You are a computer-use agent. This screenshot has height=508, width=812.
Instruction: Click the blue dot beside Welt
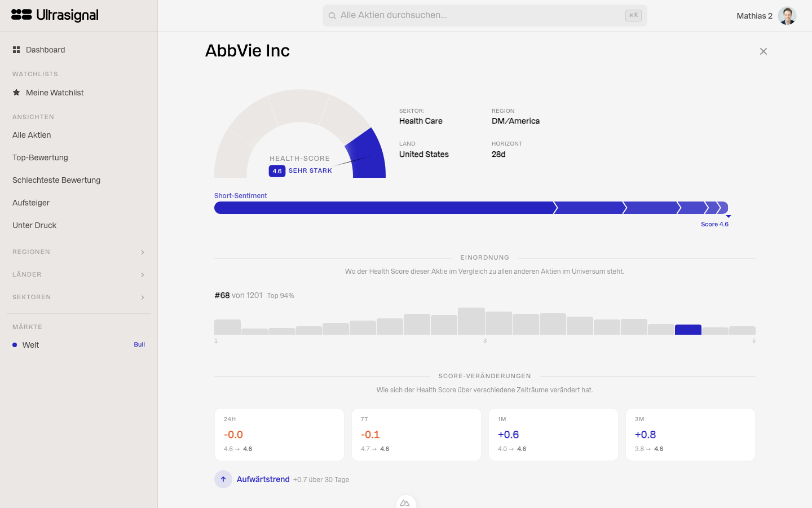point(15,345)
